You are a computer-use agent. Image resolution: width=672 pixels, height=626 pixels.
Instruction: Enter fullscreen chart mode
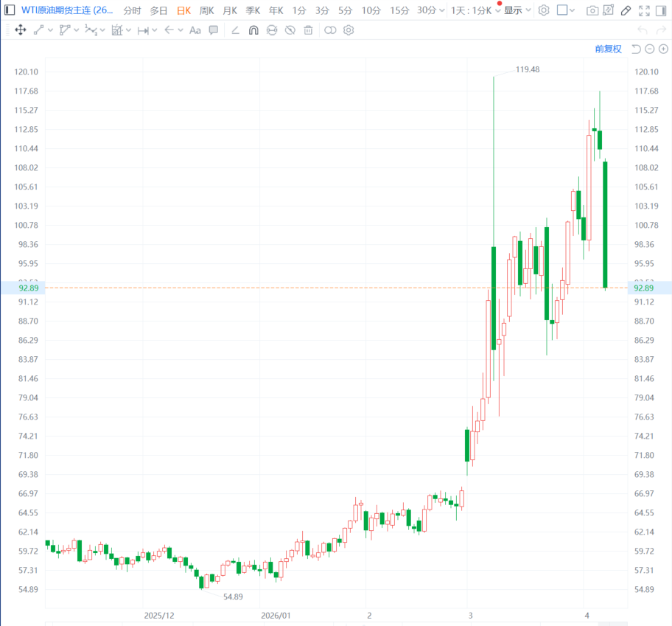[x=645, y=10]
